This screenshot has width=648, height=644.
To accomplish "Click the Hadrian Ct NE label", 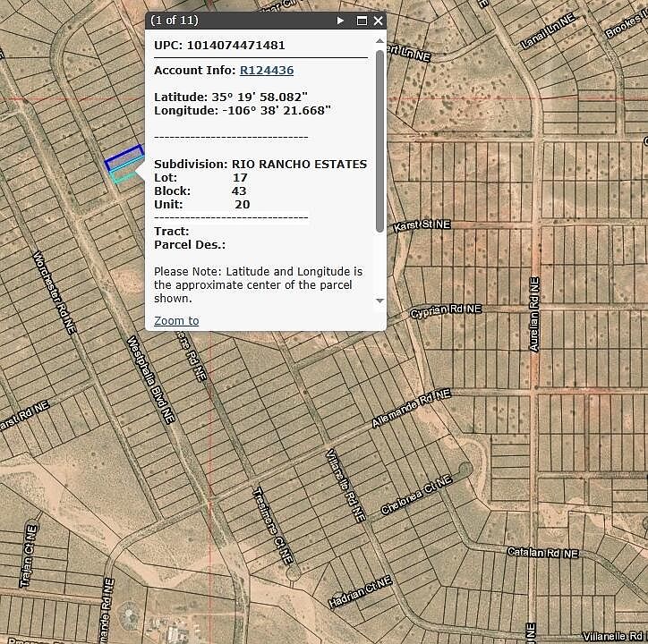I will point(360,593).
